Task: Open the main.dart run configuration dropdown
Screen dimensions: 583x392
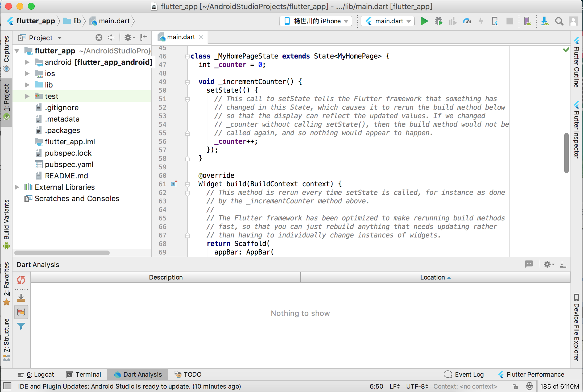Action: pos(388,21)
